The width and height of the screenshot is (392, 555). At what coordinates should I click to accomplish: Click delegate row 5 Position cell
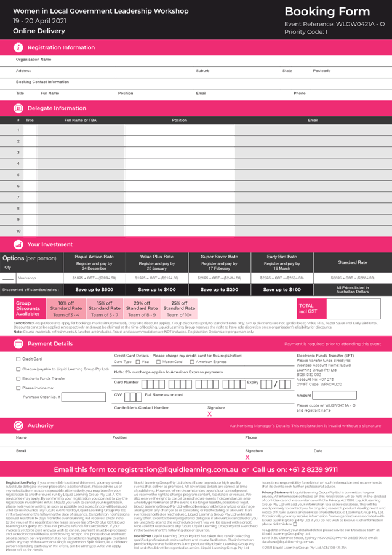[x=180, y=175]
